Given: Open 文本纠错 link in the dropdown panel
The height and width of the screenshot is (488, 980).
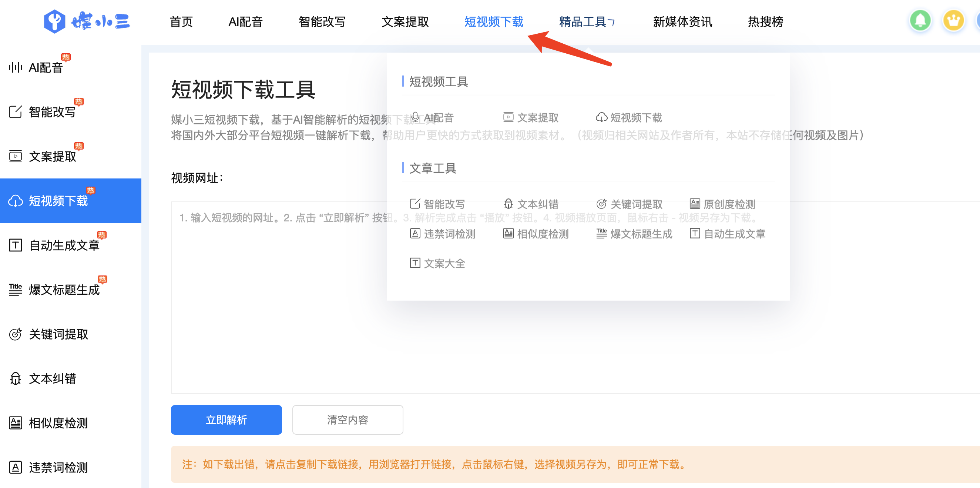Looking at the screenshot, I should click(531, 204).
